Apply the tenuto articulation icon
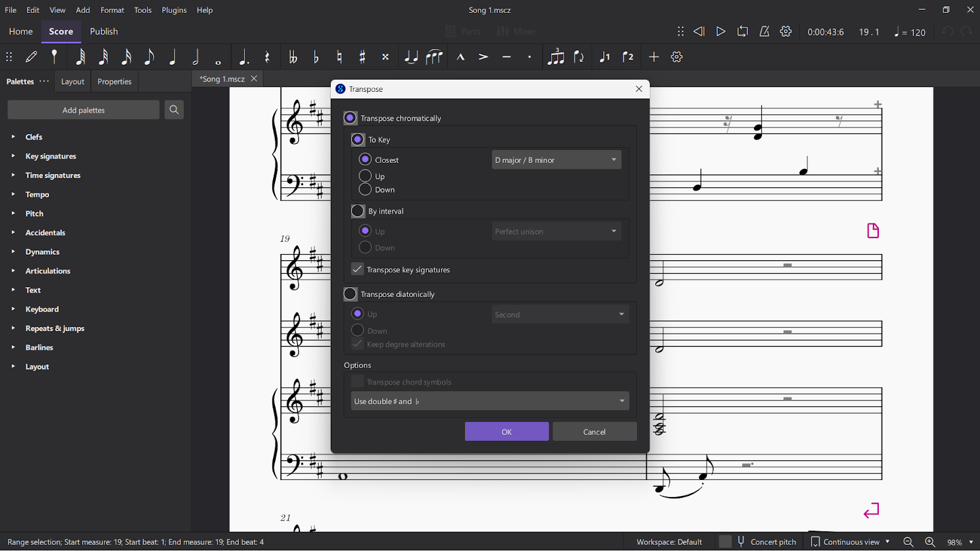Image resolution: width=980 pixels, height=551 pixels. (x=507, y=57)
